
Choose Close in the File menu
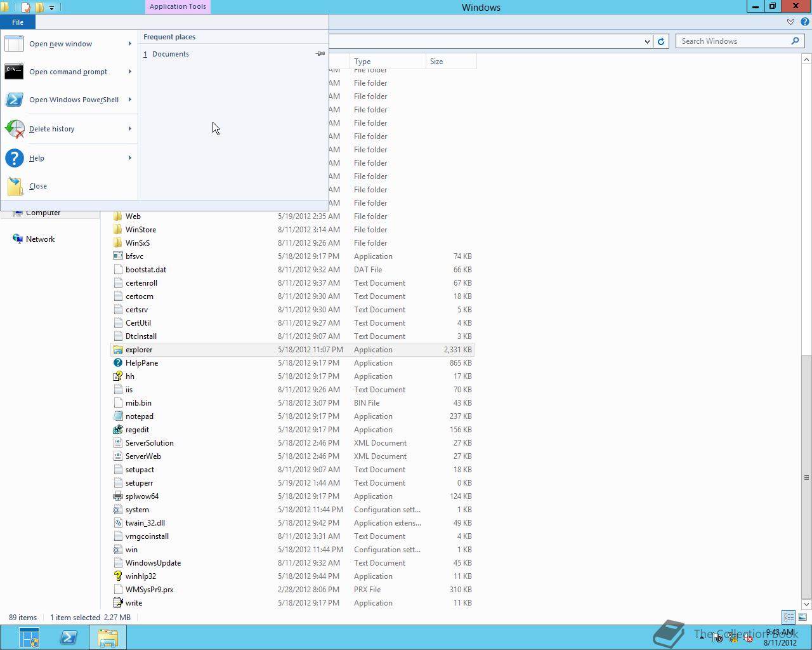69,186
